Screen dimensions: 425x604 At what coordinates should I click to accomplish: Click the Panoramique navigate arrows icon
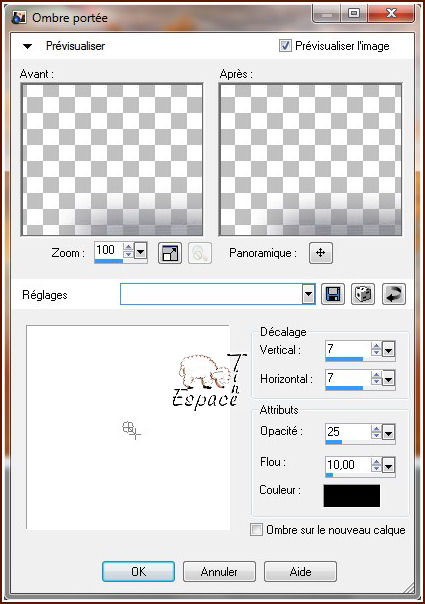click(321, 253)
